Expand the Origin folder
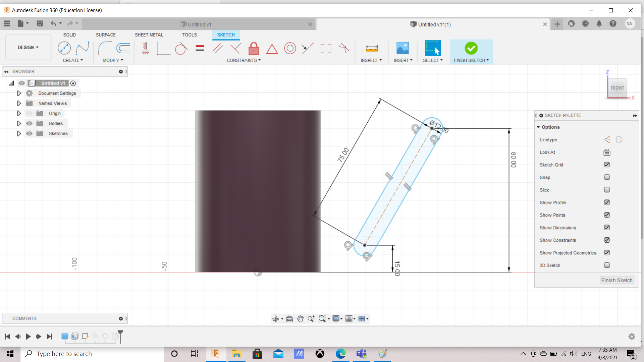Viewport: 644px width, 362px height. click(x=19, y=113)
